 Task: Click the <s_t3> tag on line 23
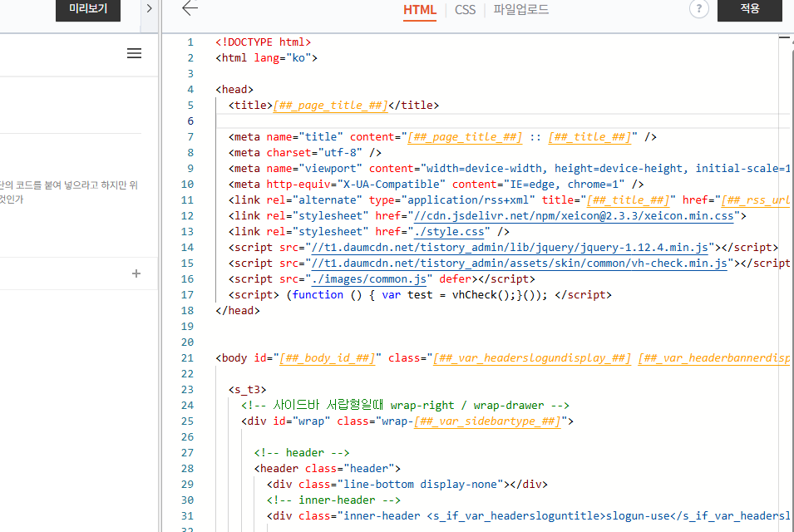247,390
